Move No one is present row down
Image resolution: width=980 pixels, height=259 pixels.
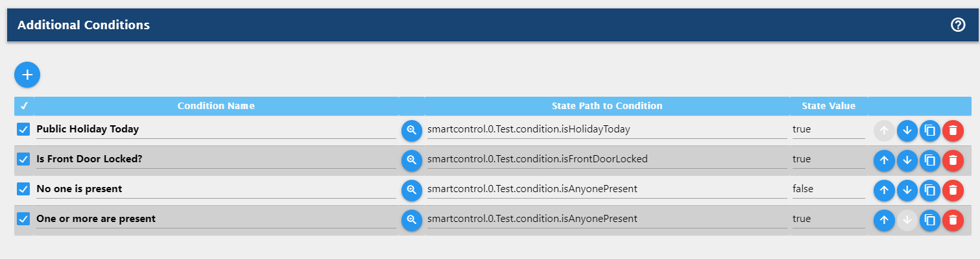(907, 190)
